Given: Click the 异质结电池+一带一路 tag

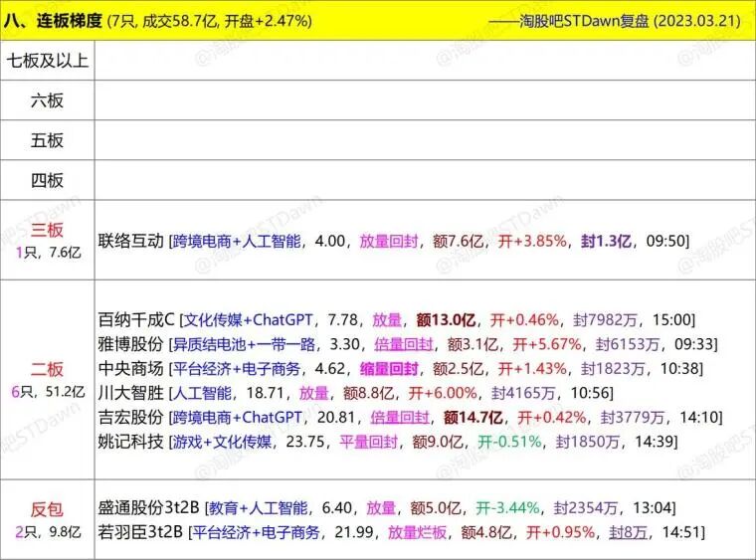Looking at the screenshot, I should click(x=244, y=344).
